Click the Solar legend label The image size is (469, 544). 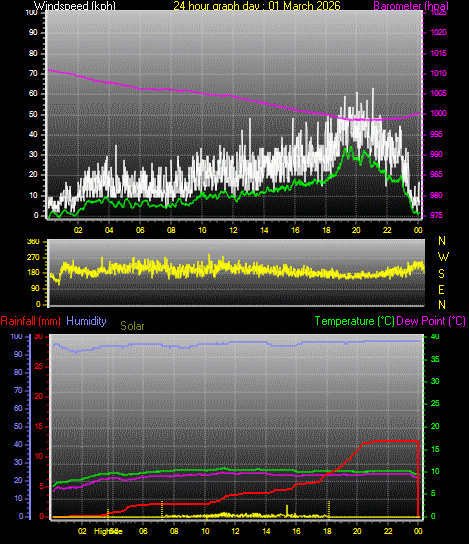132,326
